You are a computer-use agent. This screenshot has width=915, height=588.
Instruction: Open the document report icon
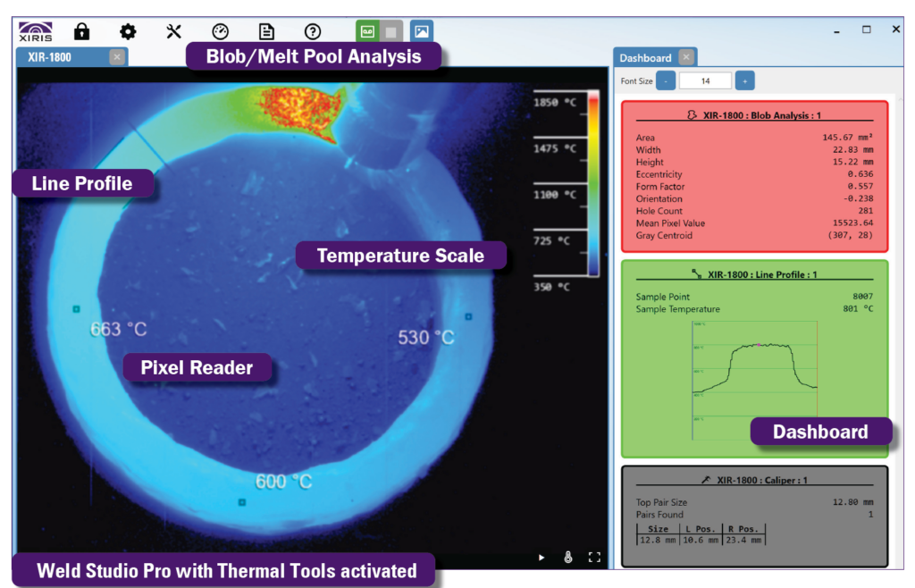(266, 31)
